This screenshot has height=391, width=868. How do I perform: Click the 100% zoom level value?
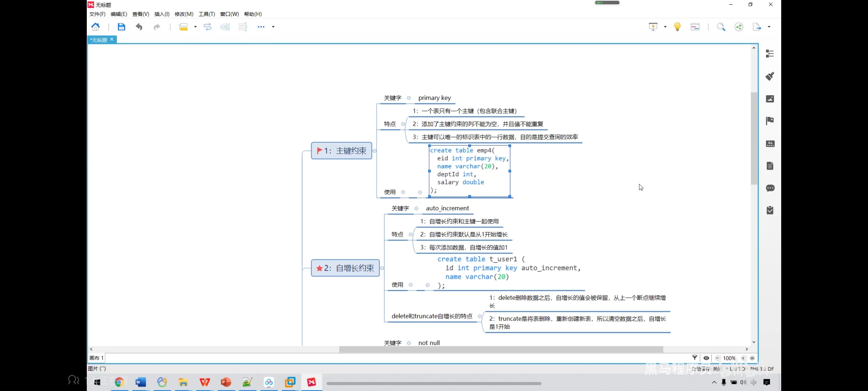(729, 358)
